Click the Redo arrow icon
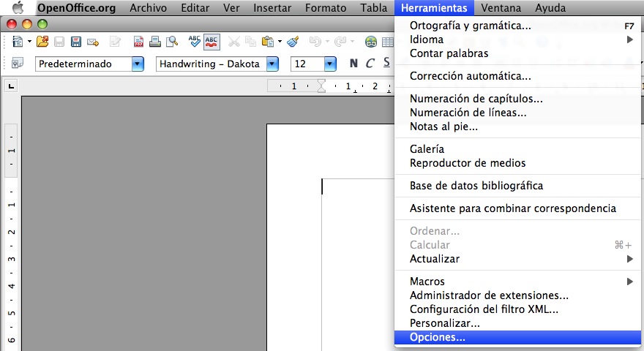The width and height of the screenshot is (644, 351). click(340, 42)
